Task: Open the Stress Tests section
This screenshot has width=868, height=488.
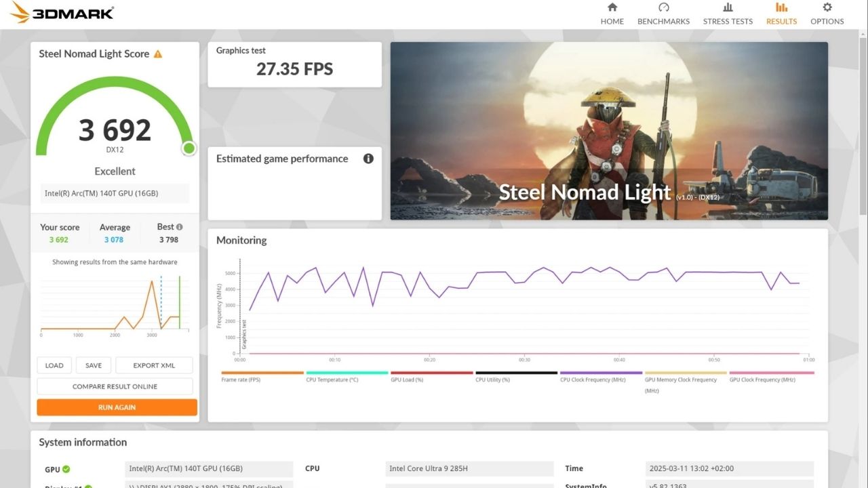Action: (x=728, y=14)
